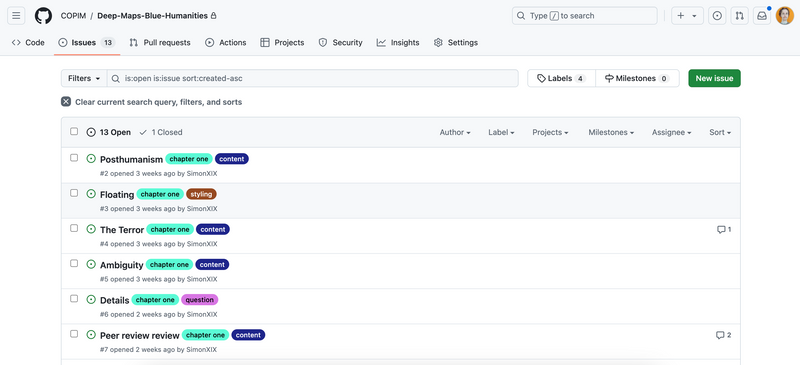
Task: Click Clear current search query text link
Action: (x=159, y=102)
